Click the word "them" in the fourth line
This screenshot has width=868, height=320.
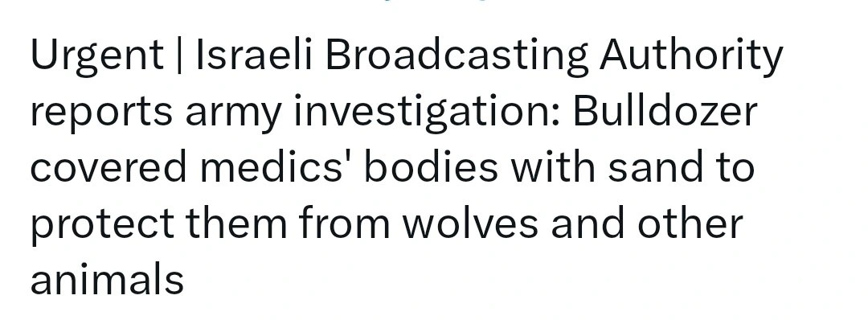click(237, 223)
